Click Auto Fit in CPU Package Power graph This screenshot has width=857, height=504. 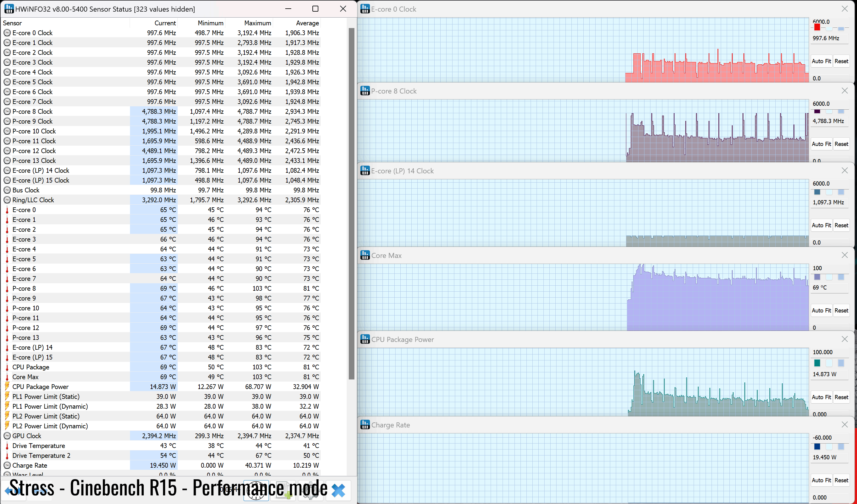tap(821, 397)
